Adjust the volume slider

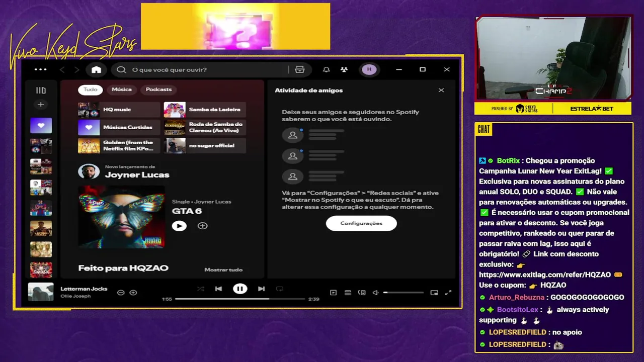click(404, 292)
